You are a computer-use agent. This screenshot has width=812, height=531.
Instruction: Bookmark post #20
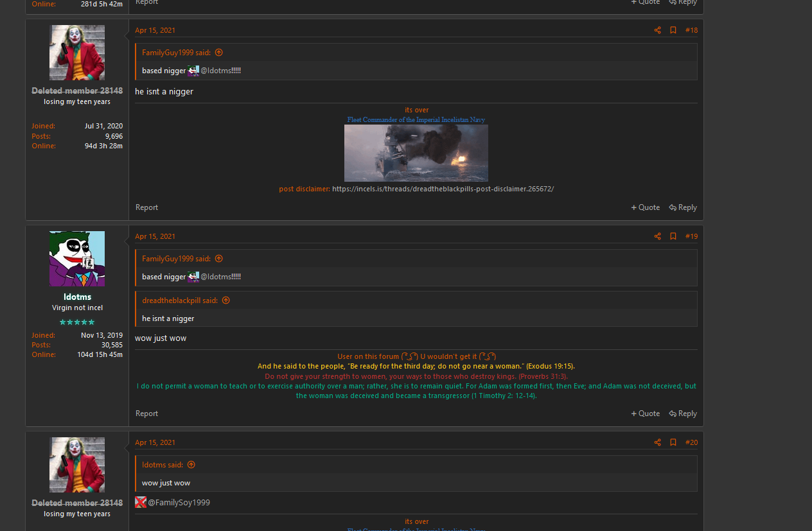coord(673,442)
